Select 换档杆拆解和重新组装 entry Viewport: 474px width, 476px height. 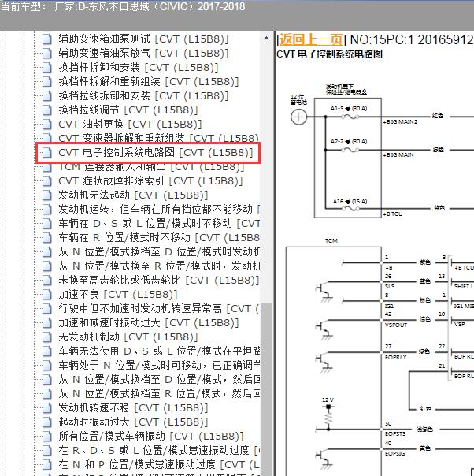tap(149, 81)
